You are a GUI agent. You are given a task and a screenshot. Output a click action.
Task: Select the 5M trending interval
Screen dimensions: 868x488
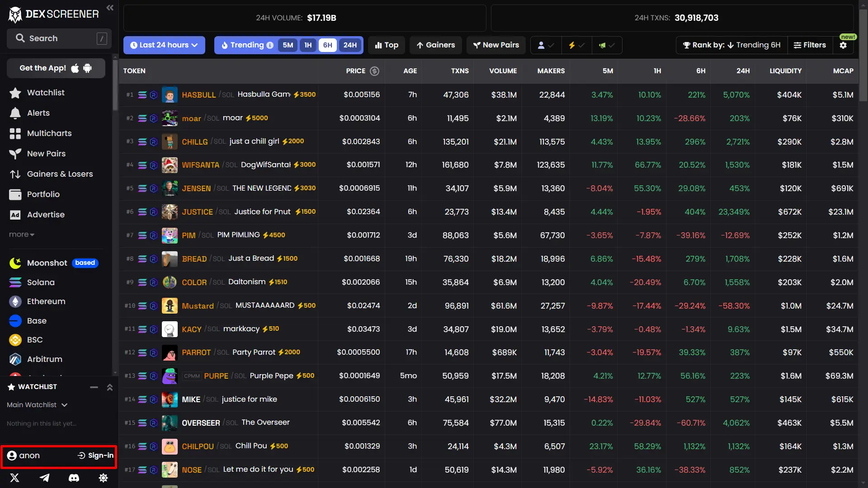click(288, 45)
